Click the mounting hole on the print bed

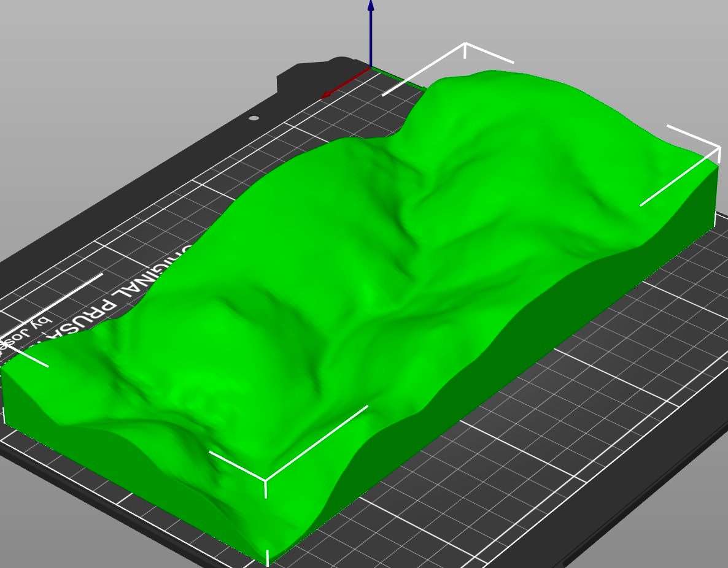(253, 117)
